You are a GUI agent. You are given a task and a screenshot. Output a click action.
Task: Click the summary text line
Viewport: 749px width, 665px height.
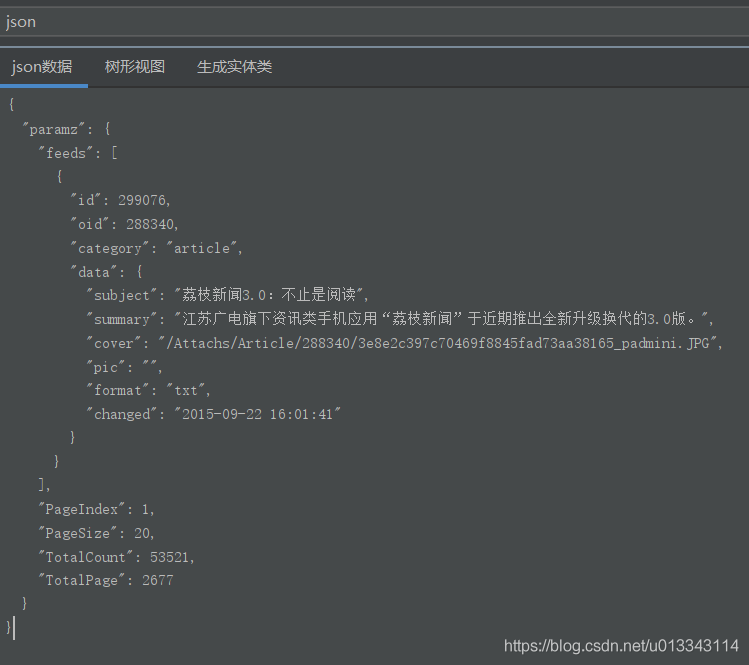pos(399,319)
